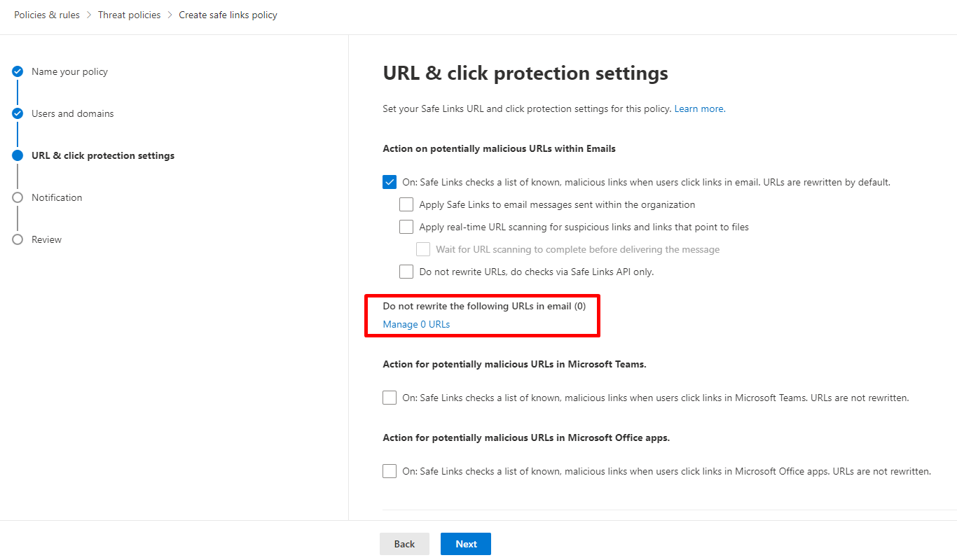Tick 'Wait for URL scanning to complete' checkbox
This screenshot has height=560, width=957.
click(423, 249)
